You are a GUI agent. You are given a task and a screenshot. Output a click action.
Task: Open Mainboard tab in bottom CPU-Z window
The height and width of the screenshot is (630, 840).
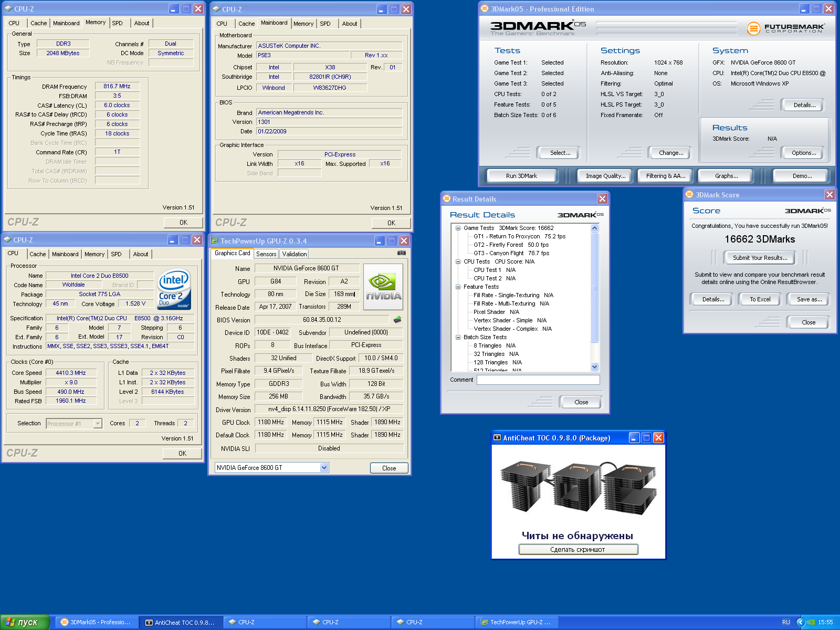[65, 254]
